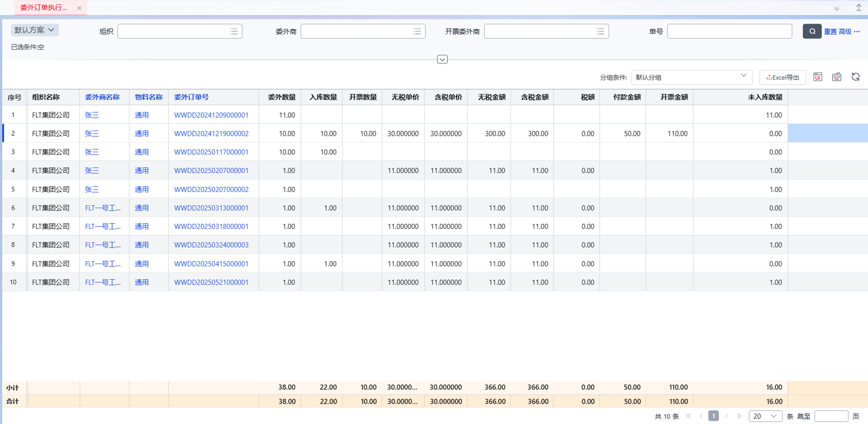Sort by 物料名称 column header
This screenshot has height=424, width=868.
(149, 97)
